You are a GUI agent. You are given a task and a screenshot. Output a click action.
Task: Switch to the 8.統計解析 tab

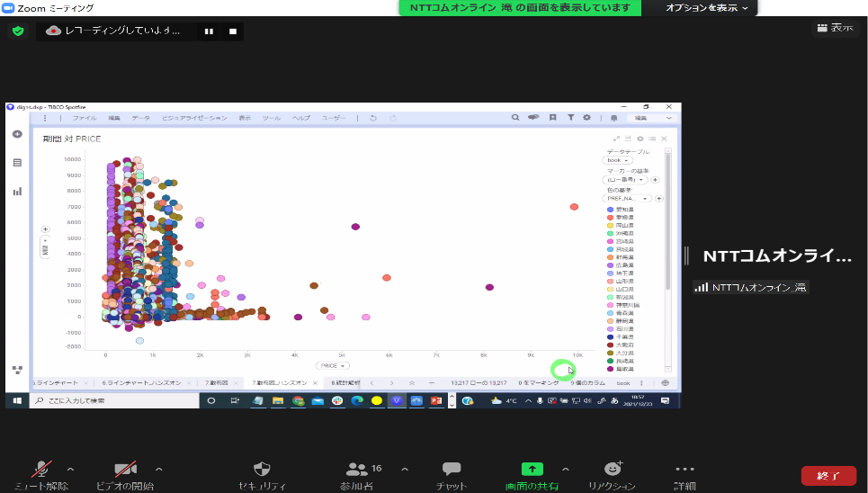(x=345, y=382)
